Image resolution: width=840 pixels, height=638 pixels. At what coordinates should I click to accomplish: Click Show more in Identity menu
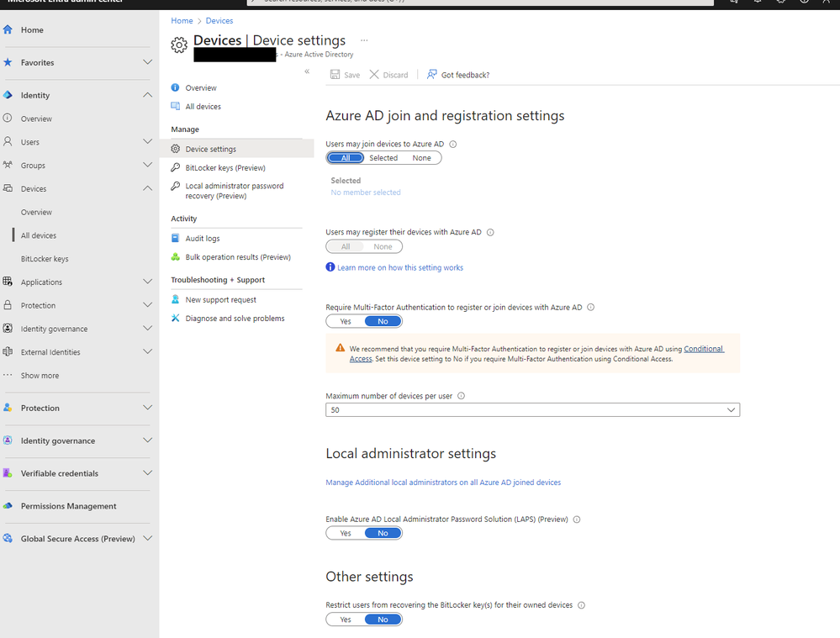pyautogui.click(x=40, y=376)
